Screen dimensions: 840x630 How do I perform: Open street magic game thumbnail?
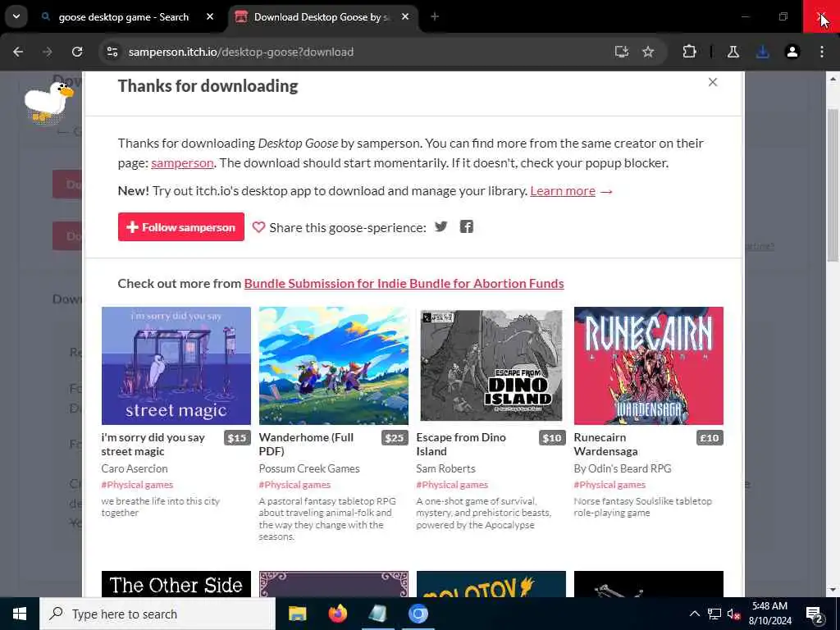pos(176,366)
